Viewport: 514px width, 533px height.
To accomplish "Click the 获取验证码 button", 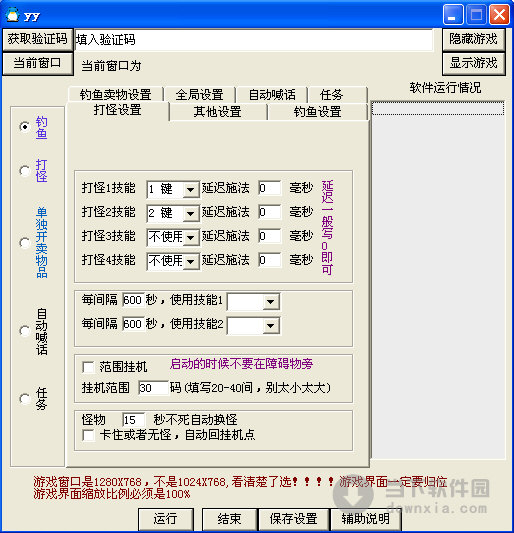I will (37, 39).
